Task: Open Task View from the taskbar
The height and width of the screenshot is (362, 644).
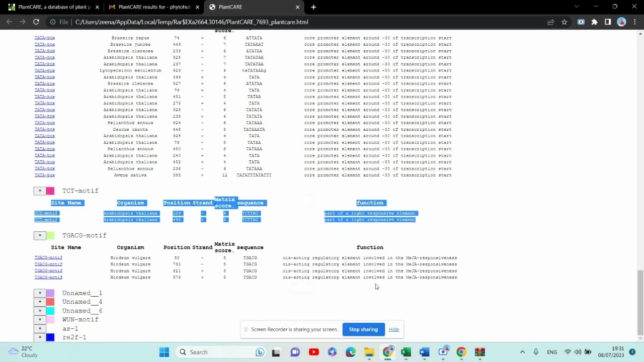Action: click(276, 352)
